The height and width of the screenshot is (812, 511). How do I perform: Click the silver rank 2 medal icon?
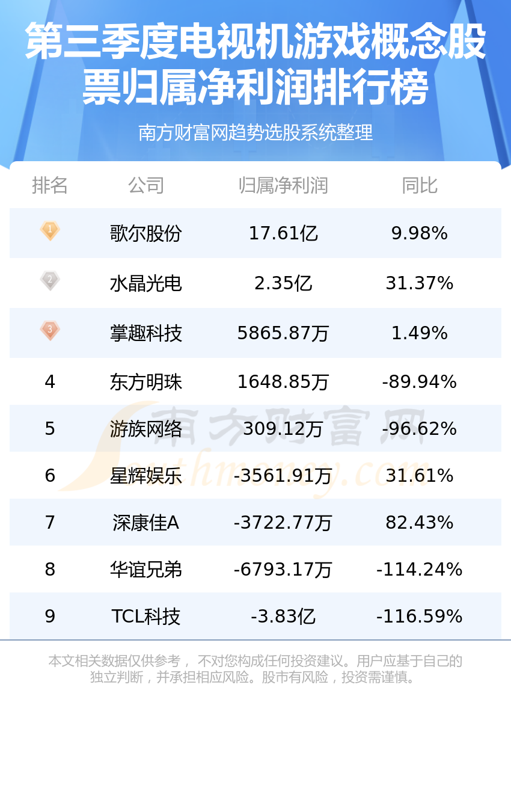click(x=50, y=281)
